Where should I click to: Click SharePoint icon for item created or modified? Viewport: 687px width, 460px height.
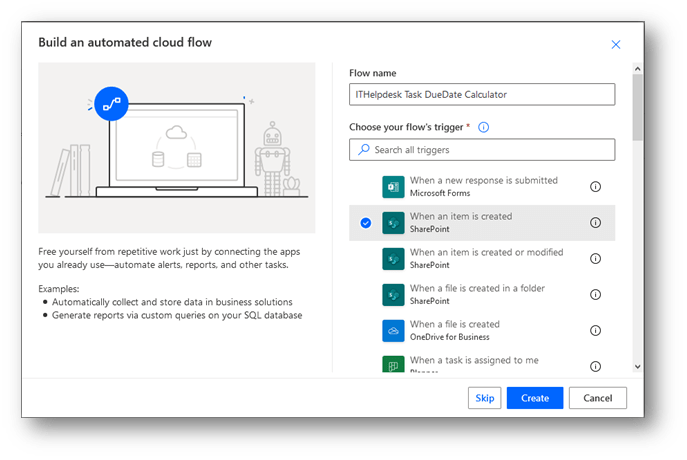coord(393,259)
